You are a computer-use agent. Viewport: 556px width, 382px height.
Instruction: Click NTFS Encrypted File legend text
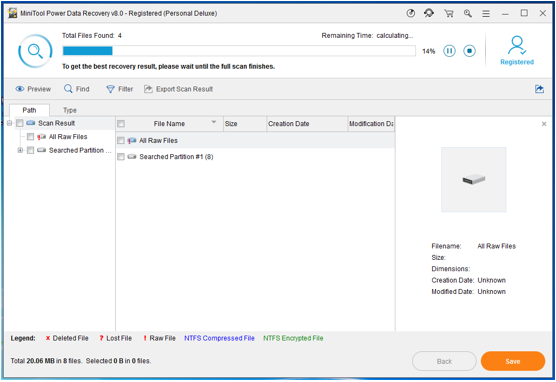[293, 338]
